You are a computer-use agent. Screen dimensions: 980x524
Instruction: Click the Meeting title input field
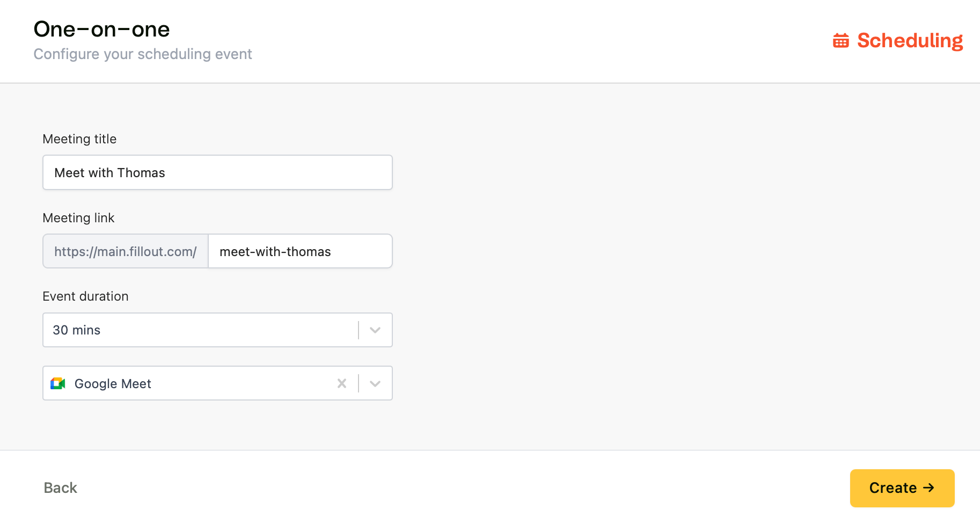click(217, 172)
